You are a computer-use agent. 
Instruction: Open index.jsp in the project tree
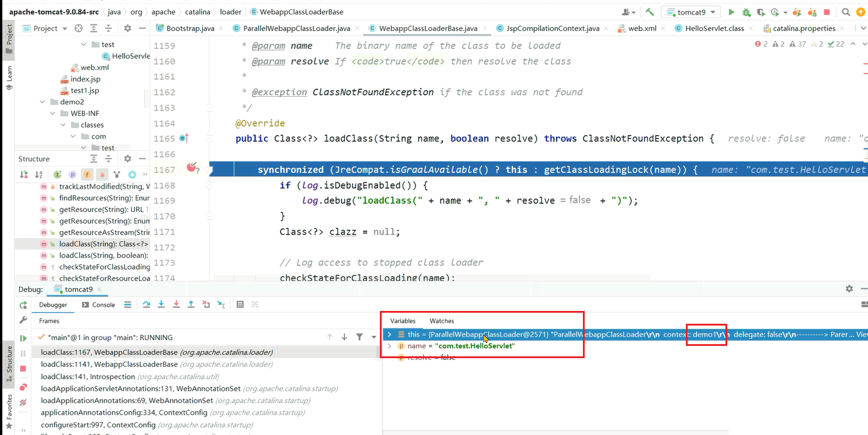[85, 79]
